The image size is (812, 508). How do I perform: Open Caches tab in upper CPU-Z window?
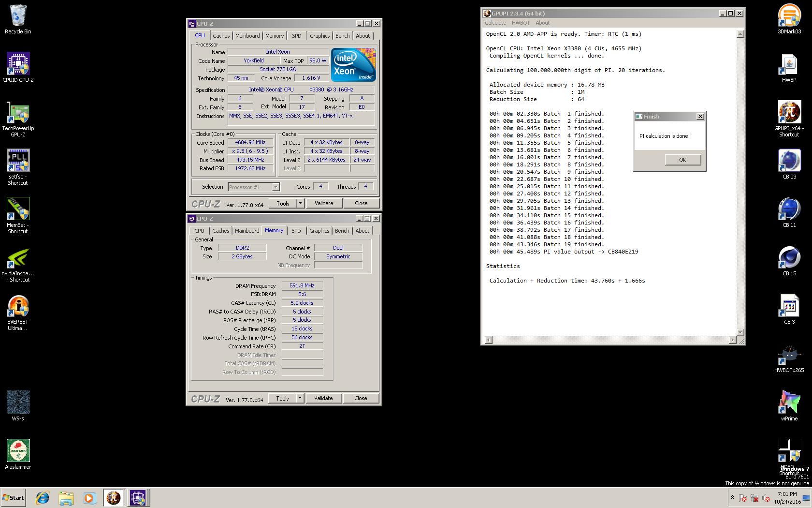(221, 36)
